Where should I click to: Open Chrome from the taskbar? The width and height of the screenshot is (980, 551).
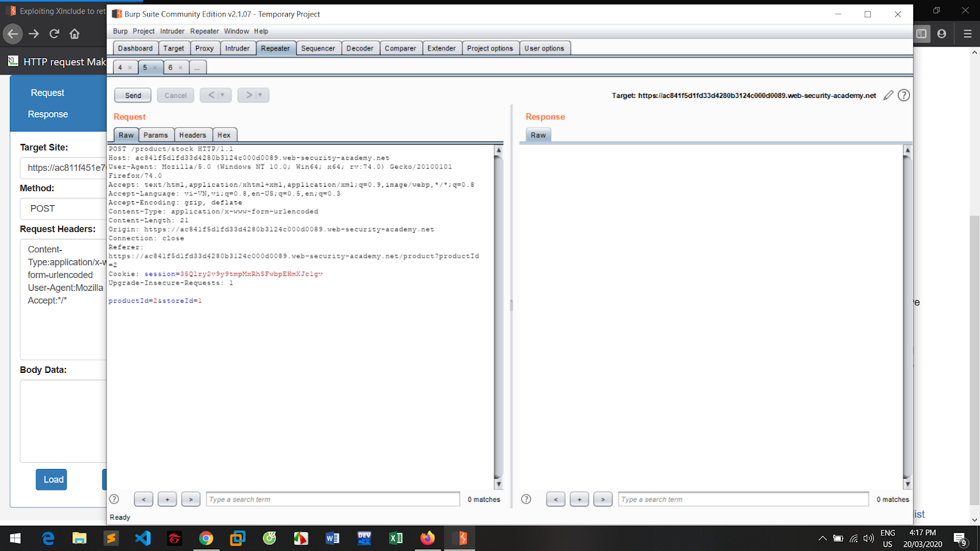point(206,538)
